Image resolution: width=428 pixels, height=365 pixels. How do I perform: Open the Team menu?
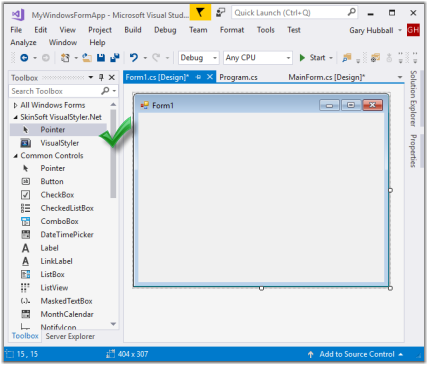[198, 30]
